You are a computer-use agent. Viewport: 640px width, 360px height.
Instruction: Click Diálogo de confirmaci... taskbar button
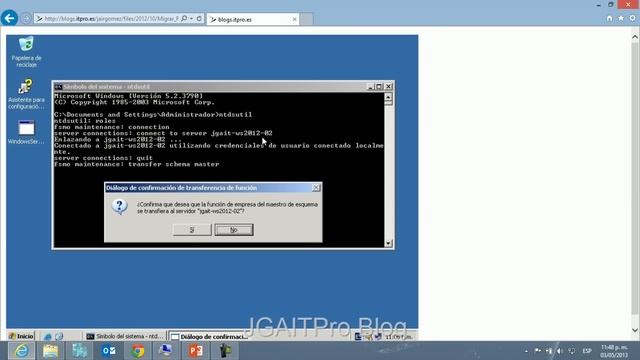[x=209, y=336]
